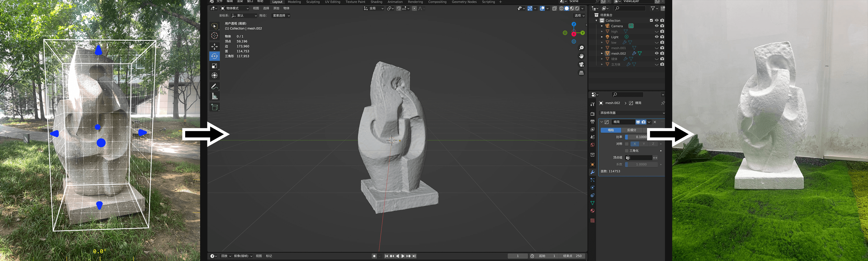
Task: Select the Scale tool
Action: [214, 66]
